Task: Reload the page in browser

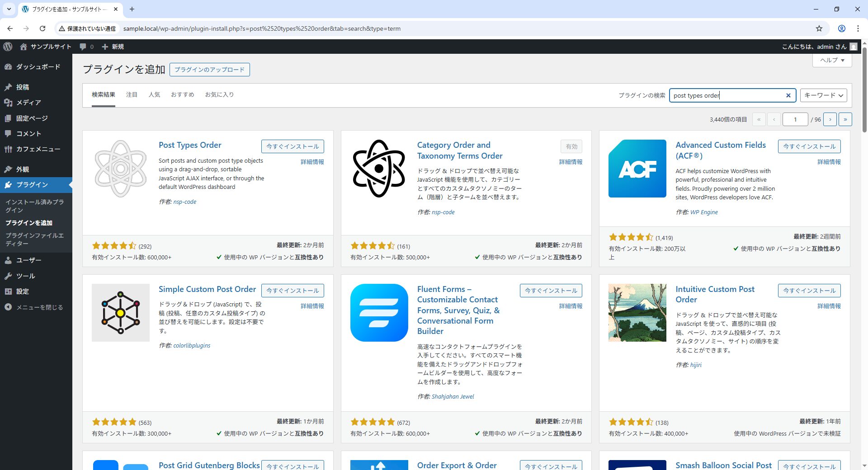Action: coord(42,28)
